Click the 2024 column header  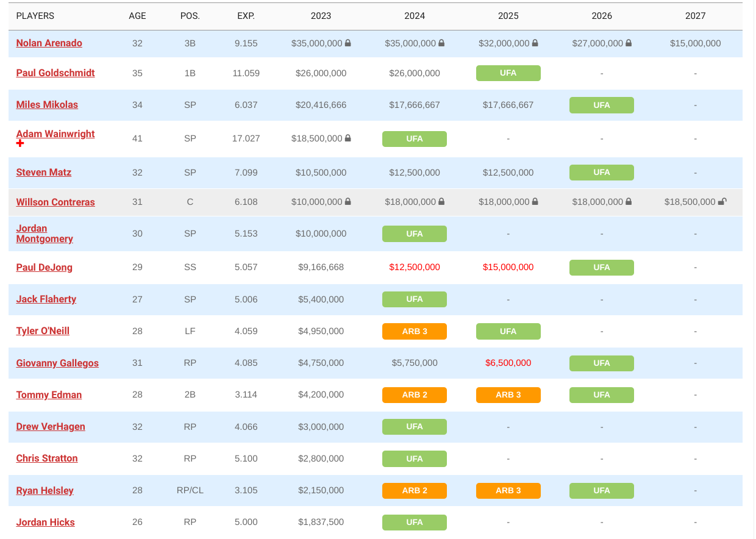[415, 16]
